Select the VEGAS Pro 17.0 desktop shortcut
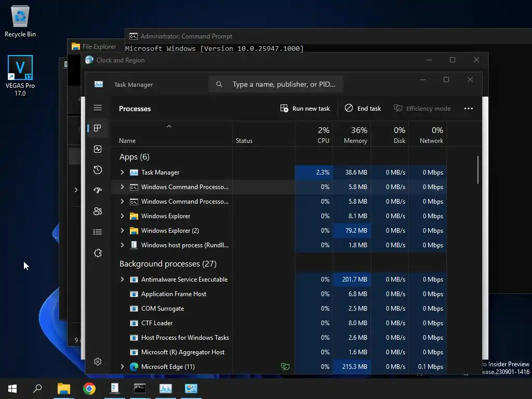This screenshot has height=399, width=532. 20,76
